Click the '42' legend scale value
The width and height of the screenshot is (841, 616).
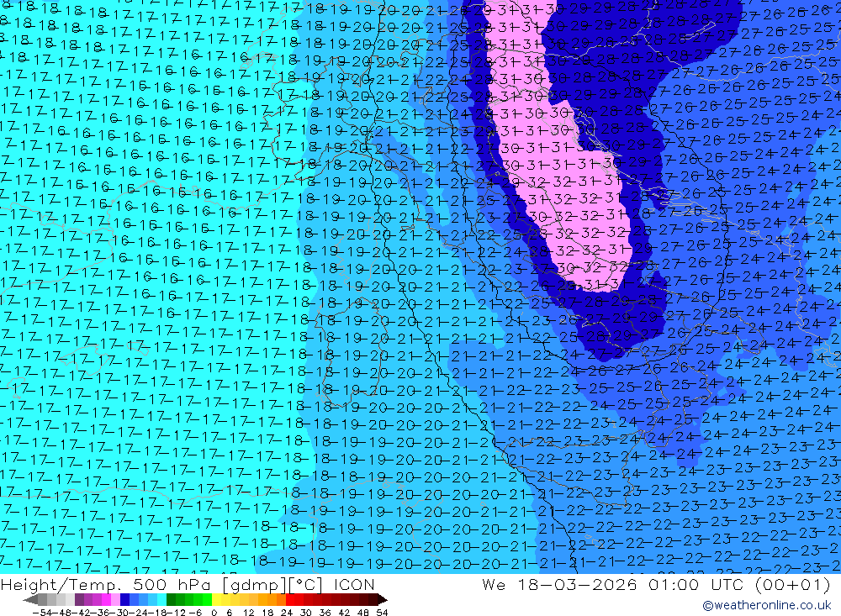click(344, 613)
